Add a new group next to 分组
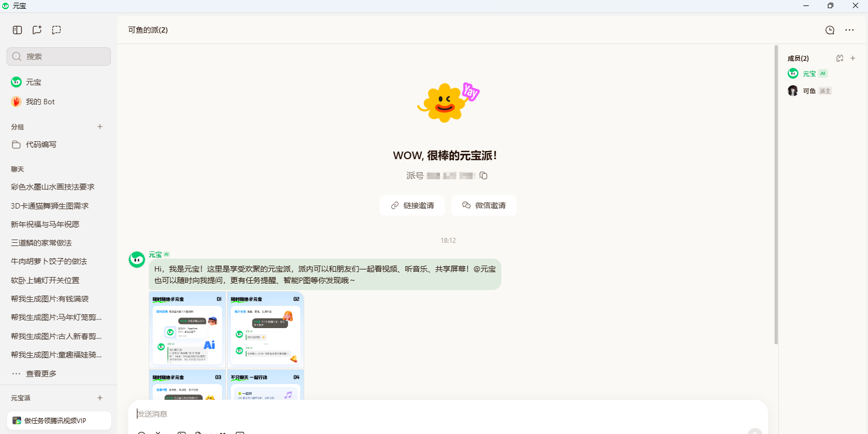868x434 pixels. (100, 127)
